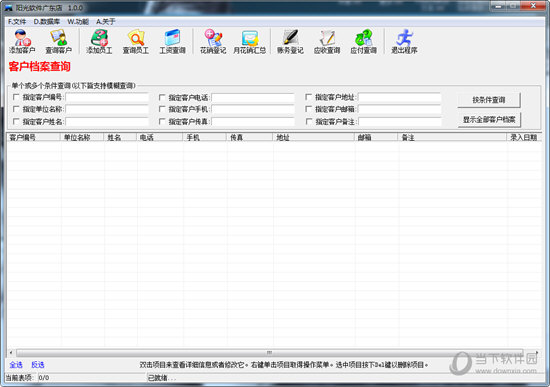Image resolution: width=550 pixels, height=387 pixels.
Task: Focus the 客户传真 input field
Action: tap(253, 122)
